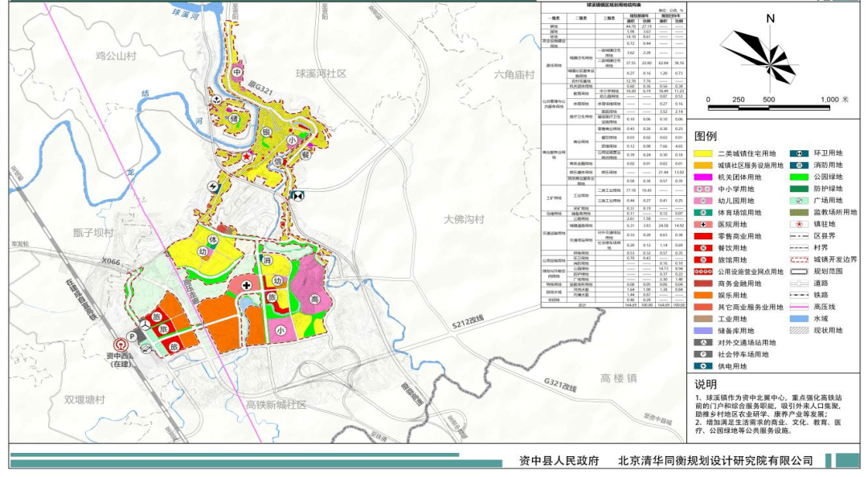Select the pink 高压线 legend line
The image size is (868, 477).
(799, 307)
